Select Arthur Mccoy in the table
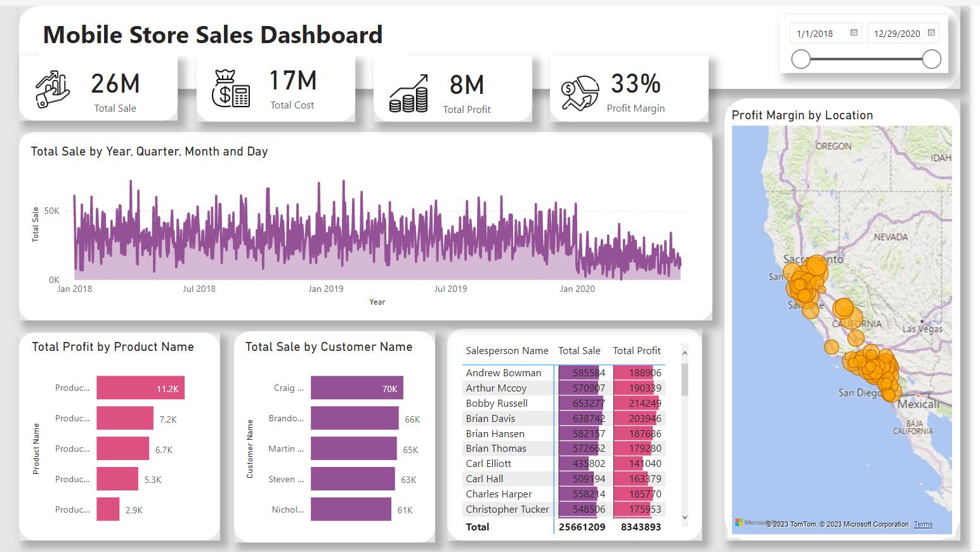 point(496,388)
